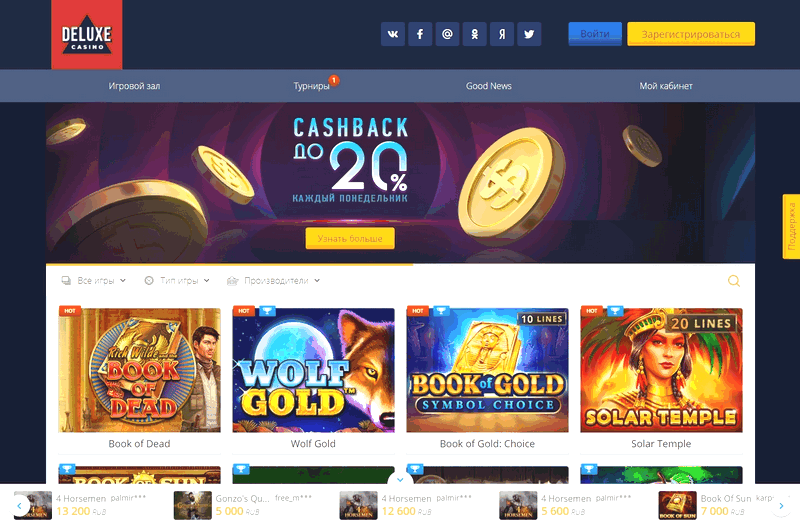The image size is (800, 526).
Task: Expand winners ticker with the down chevron
Action: pos(400,480)
